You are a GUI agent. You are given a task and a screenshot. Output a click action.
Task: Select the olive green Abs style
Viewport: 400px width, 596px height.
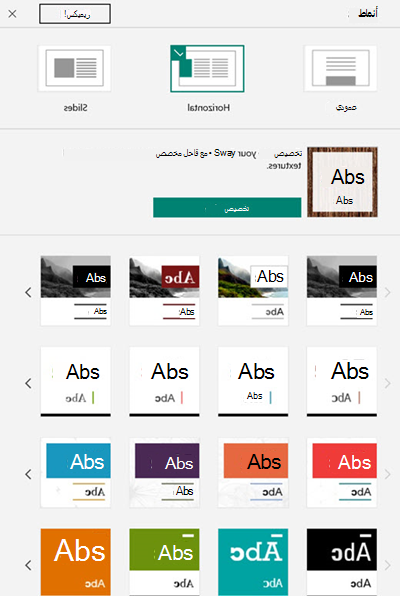(x=164, y=562)
